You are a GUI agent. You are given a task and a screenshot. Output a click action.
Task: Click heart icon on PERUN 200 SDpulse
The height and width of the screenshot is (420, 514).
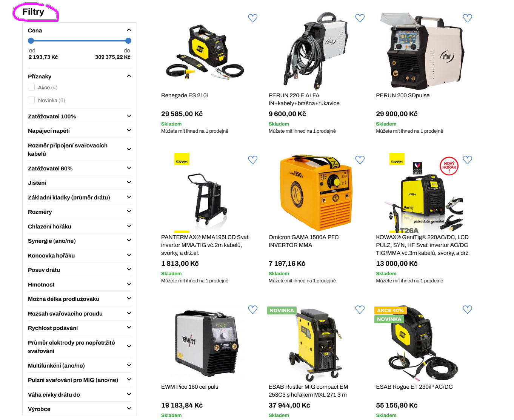click(467, 18)
